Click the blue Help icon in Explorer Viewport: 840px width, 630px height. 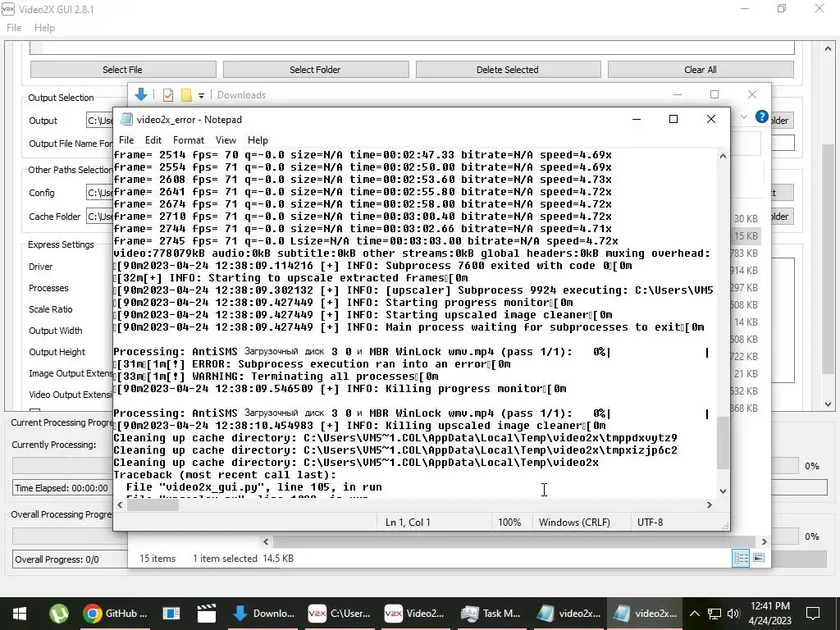coord(761,116)
